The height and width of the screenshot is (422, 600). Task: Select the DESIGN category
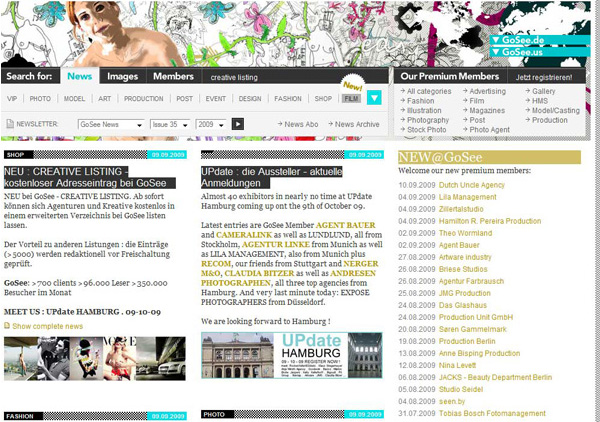(x=250, y=99)
